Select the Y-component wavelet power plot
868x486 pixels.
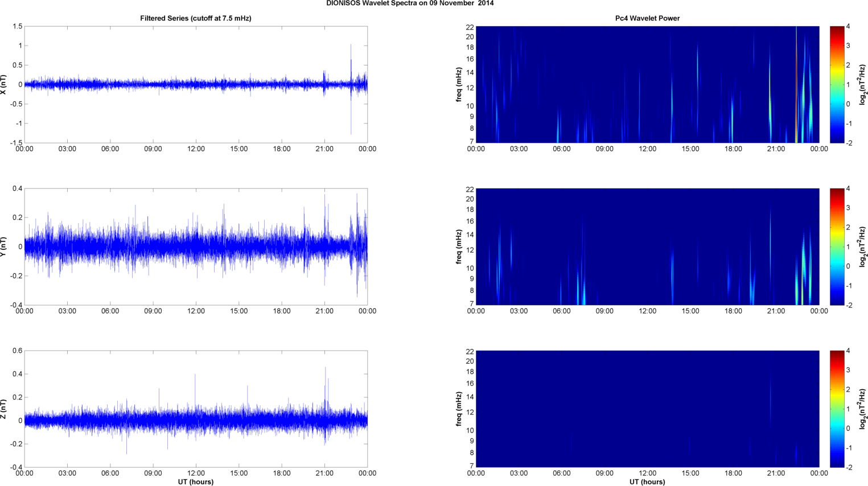(647, 246)
